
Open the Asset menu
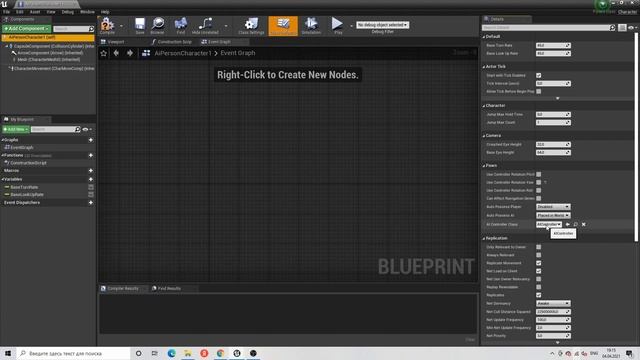click(x=35, y=12)
